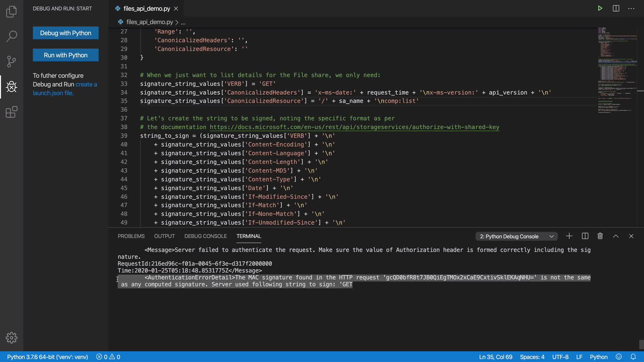Kill terminal with the trash icon
Screen dimensions: 644x362
click(600, 236)
